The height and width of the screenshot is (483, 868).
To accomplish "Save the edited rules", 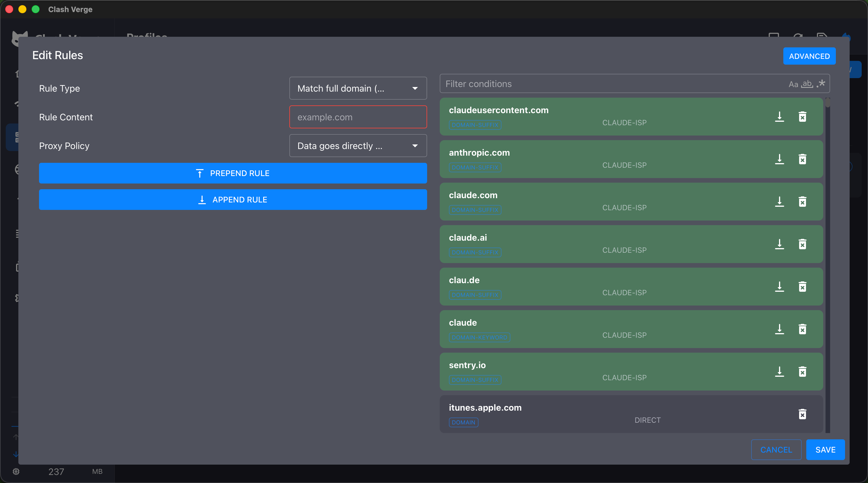I will click(x=825, y=450).
